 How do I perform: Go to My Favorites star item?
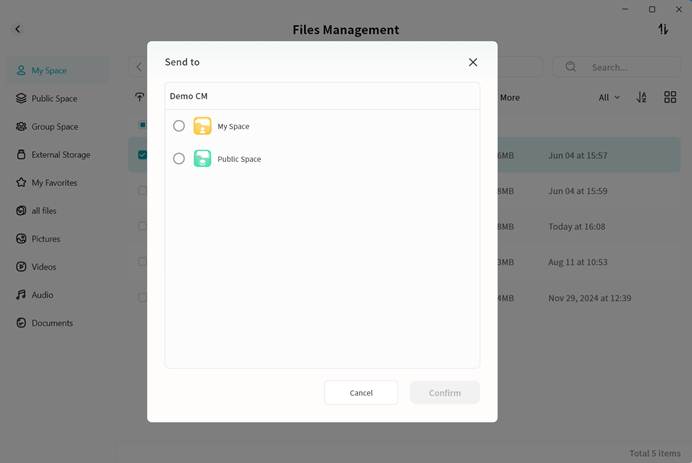[54, 183]
